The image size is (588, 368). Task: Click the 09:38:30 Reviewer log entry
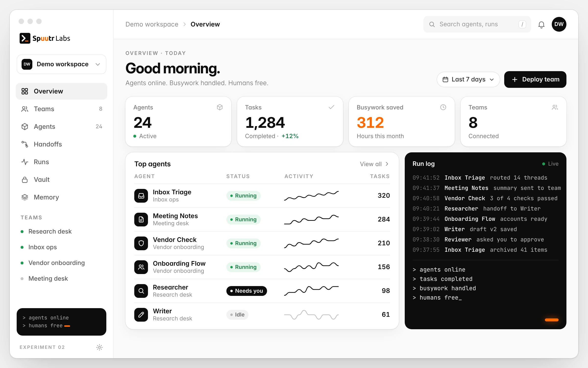[478, 239]
